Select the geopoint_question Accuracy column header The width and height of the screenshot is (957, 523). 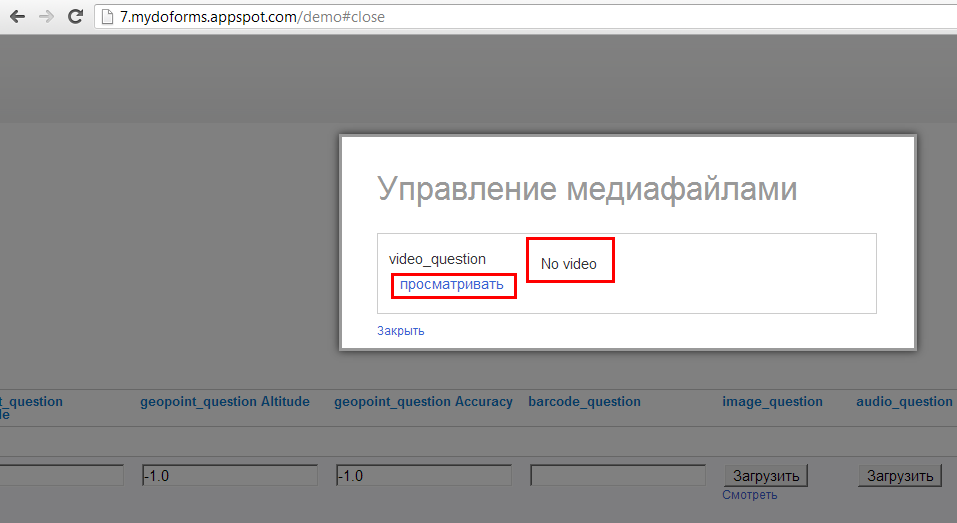click(x=423, y=402)
